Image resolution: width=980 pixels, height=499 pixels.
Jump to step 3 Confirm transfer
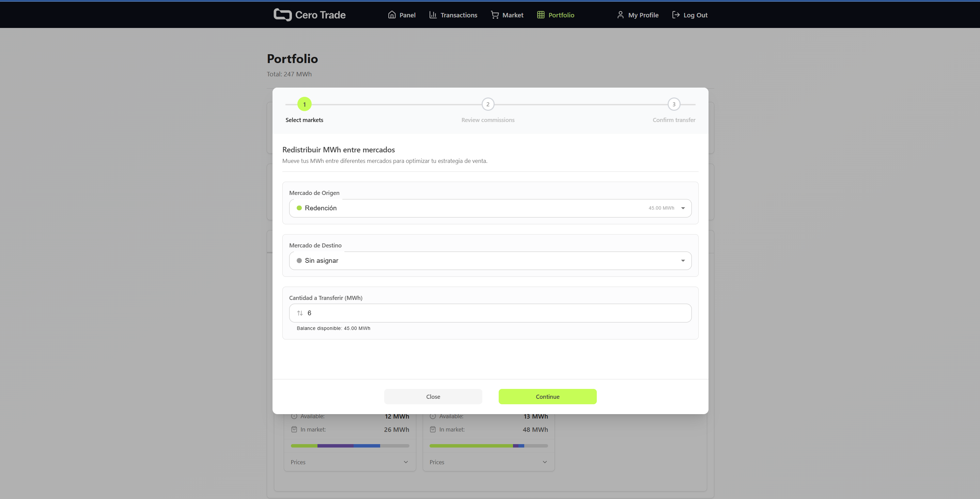click(673, 104)
